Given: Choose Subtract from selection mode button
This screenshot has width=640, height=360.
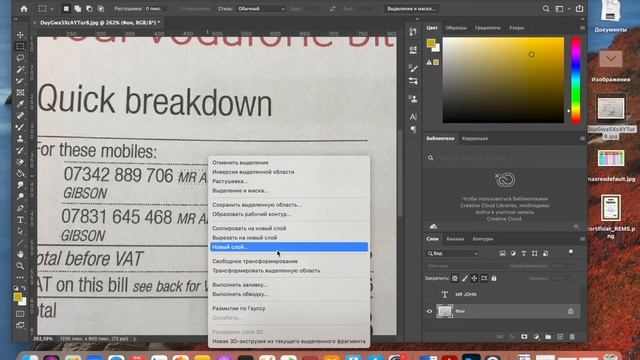Looking at the screenshot, I should pyautogui.click(x=89, y=9).
